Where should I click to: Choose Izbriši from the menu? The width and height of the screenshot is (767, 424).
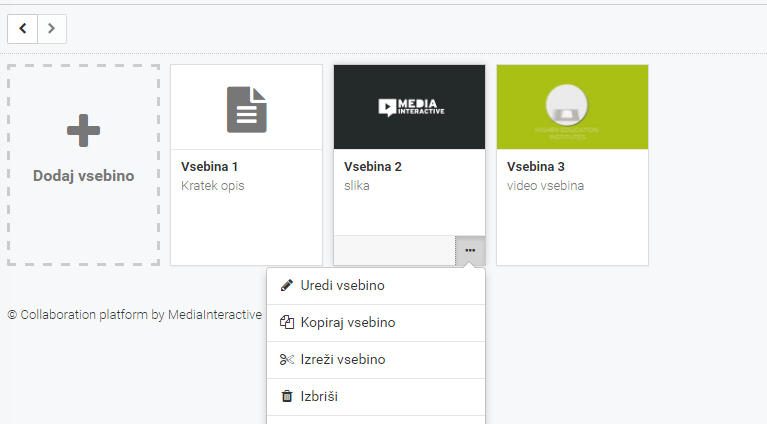click(x=376, y=397)
